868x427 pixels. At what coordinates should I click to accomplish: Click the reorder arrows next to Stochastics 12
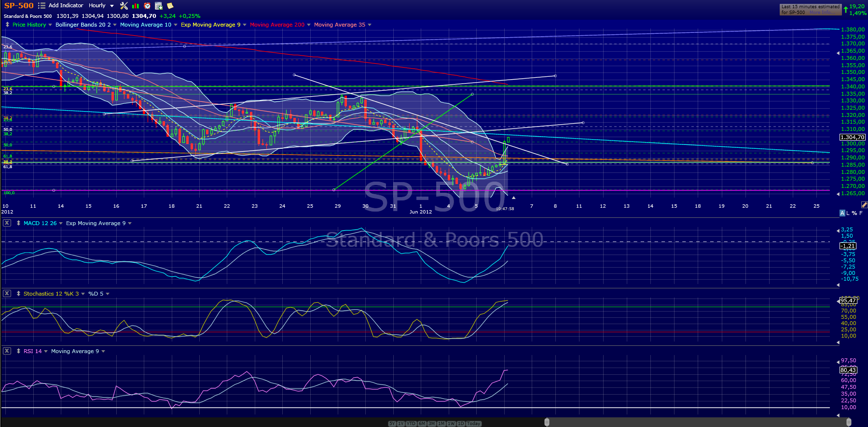(x=18, y=294)
